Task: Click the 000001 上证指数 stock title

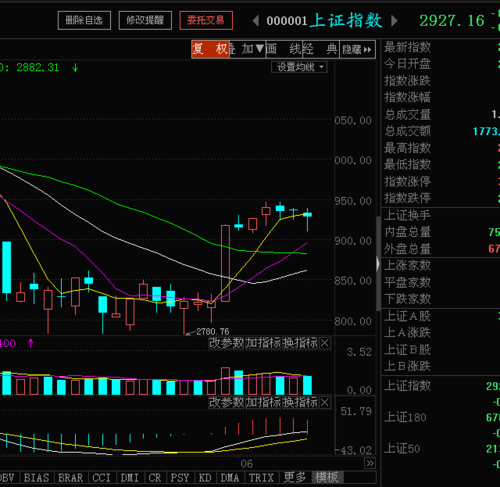Action: (324, 21)
